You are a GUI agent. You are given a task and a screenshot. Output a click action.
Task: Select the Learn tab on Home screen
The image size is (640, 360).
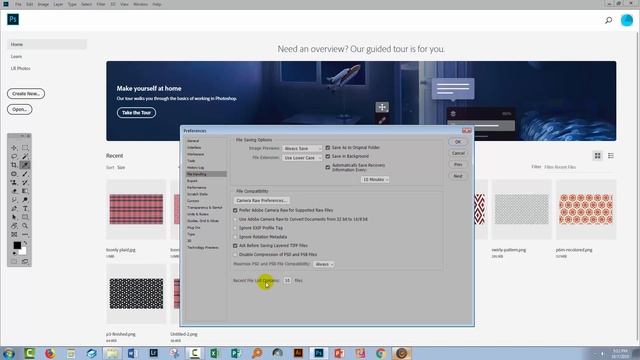[x=16, y=56]
